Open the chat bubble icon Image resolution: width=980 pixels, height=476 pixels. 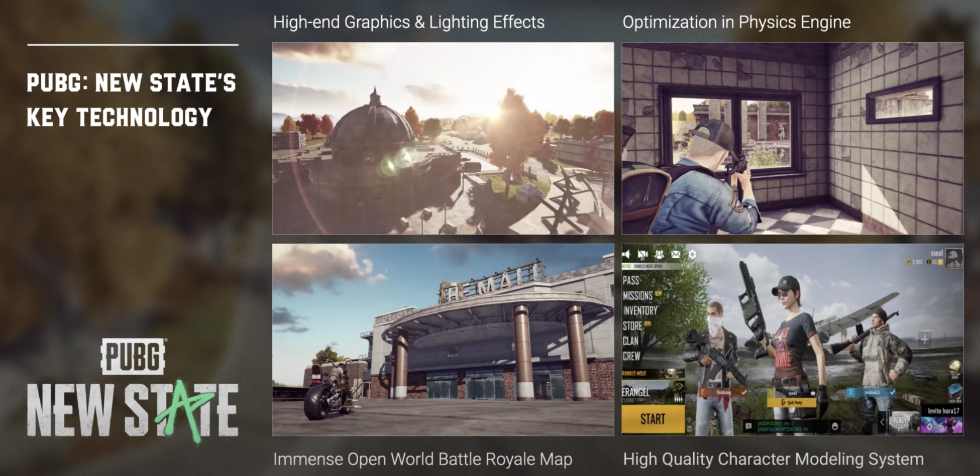pos(748,426)
